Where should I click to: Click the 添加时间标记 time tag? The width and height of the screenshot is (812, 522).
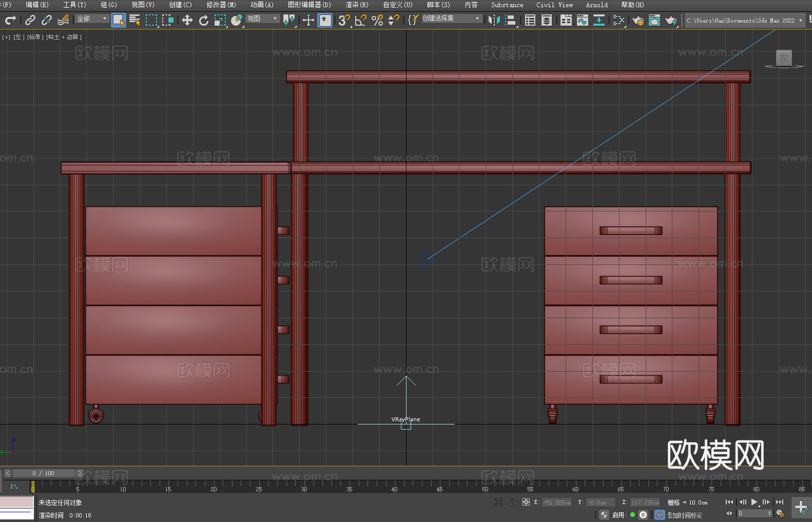point(684,515)
